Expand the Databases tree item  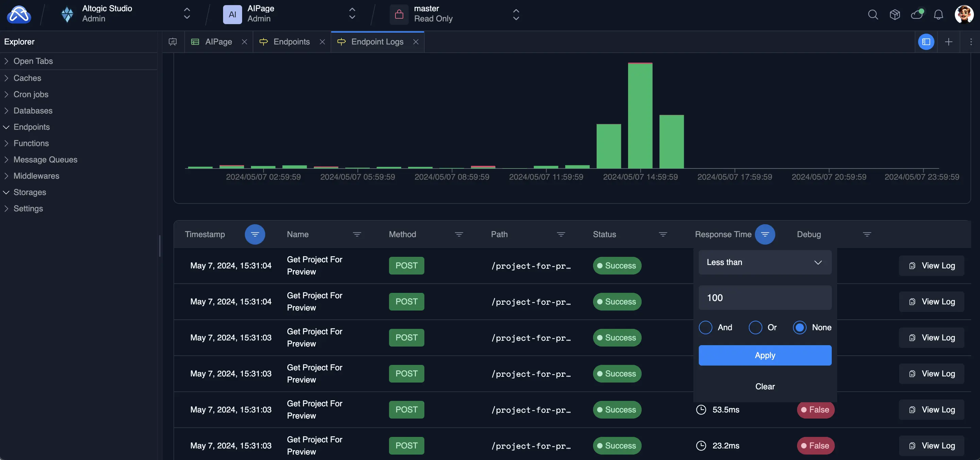(x=33, y=111)
